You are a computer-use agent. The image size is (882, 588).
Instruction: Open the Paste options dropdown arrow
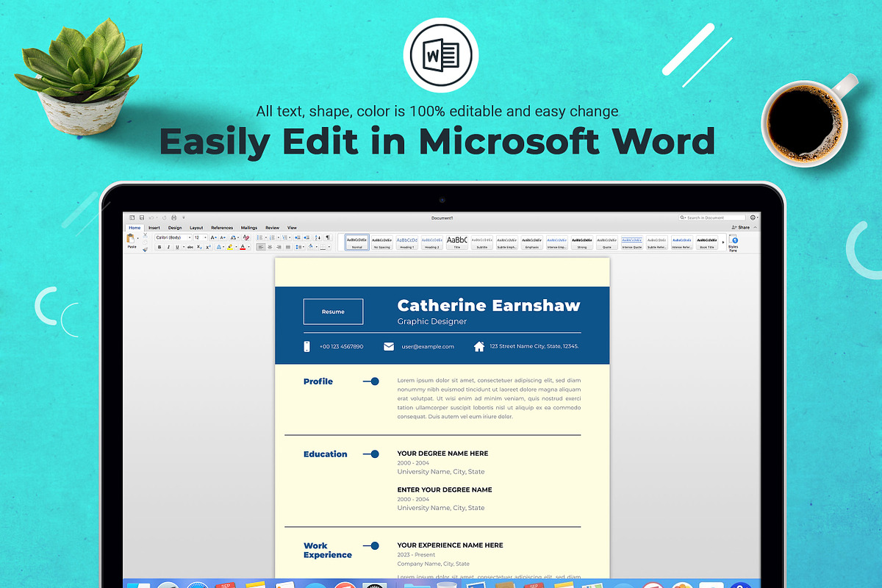[137, 238]
